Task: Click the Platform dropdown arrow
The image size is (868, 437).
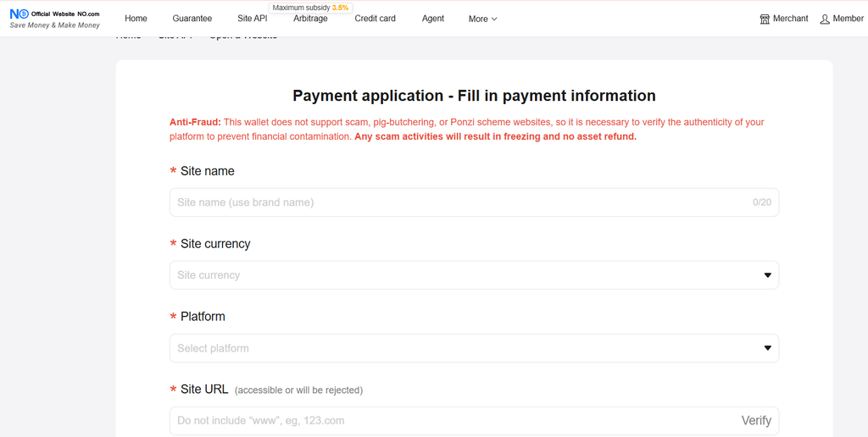Action: click(767, 348)
